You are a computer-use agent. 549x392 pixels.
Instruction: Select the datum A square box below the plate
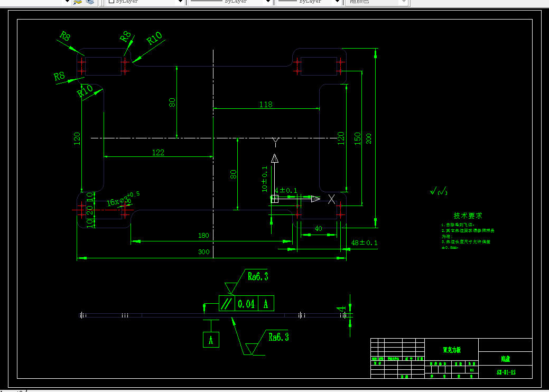pos(211,340)
